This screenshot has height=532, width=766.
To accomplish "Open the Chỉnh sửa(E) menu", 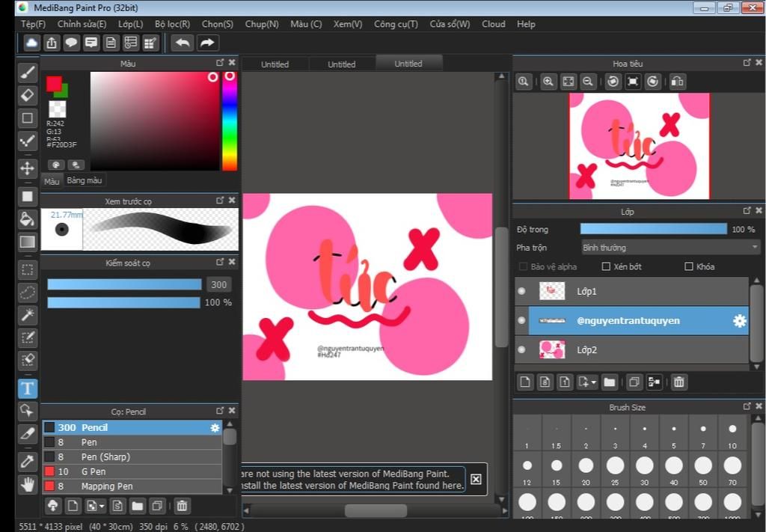I will [x=82, y=24].
